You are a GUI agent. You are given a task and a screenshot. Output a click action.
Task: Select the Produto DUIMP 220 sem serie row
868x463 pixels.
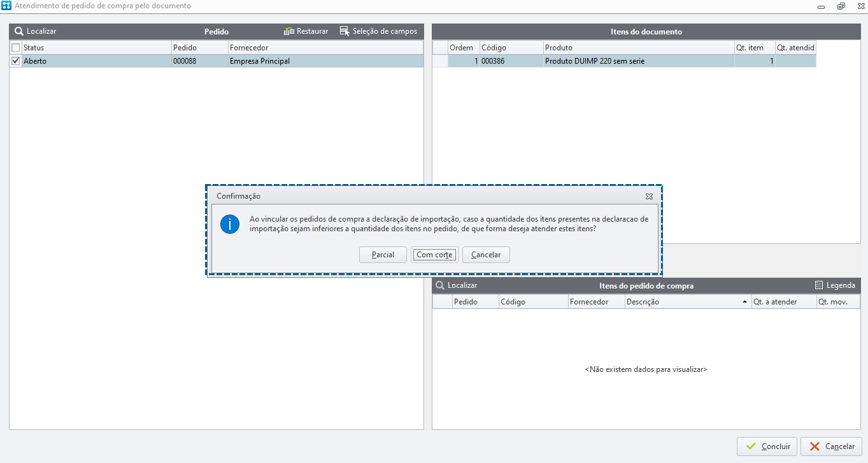(624, 61)
